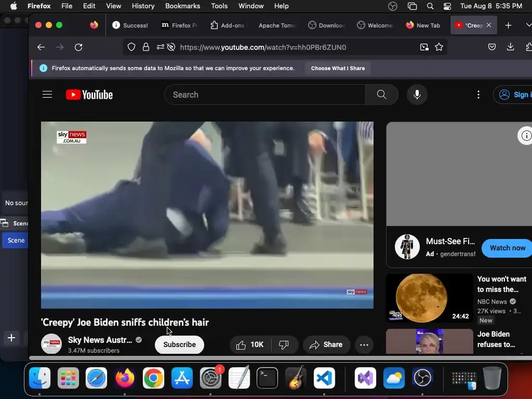Launch Google Chrome from the Dock

click(x=153, y=378)
